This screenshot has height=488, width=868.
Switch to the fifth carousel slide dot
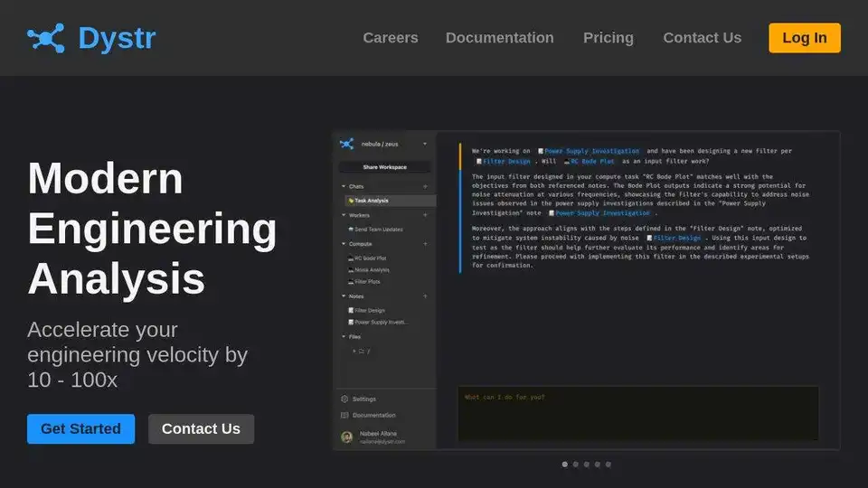[x=608, y=465]
